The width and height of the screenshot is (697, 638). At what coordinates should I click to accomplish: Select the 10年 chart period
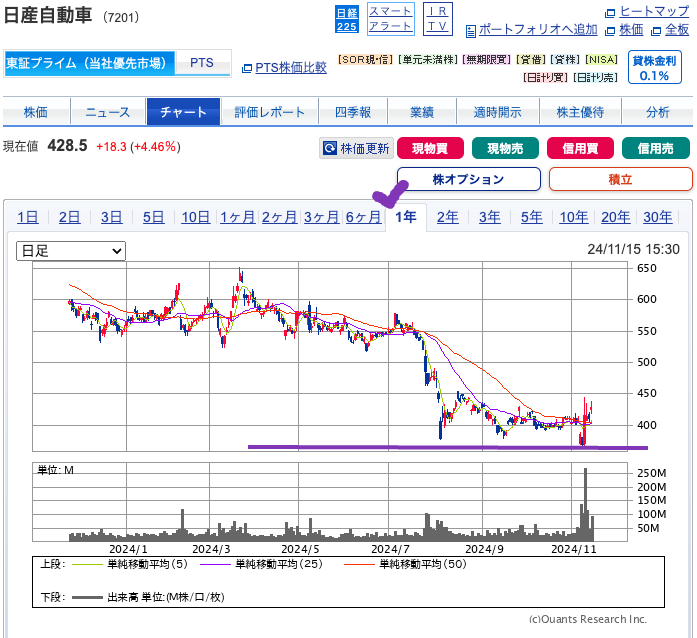tap(574, 217)
